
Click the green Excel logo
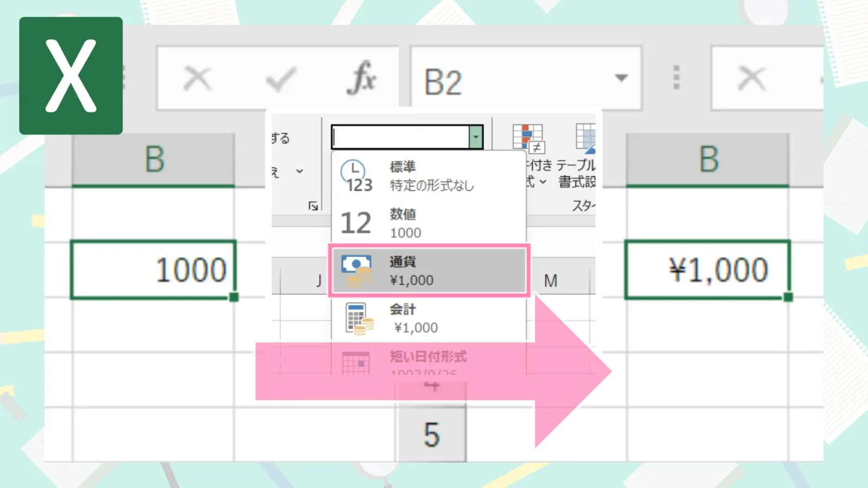(x=71, y=75)
